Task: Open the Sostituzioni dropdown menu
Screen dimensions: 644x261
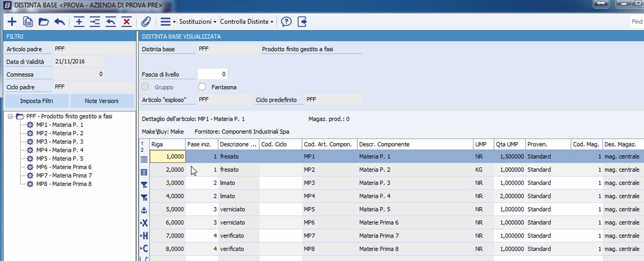Action: click(x=197, y=22)
